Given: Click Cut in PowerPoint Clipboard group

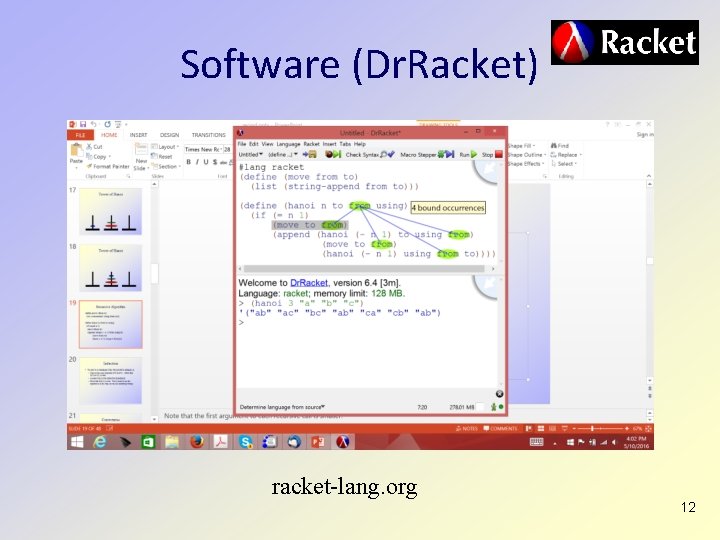Looking at the screenshot, I should pyautogui.click(x=95, y=147).
